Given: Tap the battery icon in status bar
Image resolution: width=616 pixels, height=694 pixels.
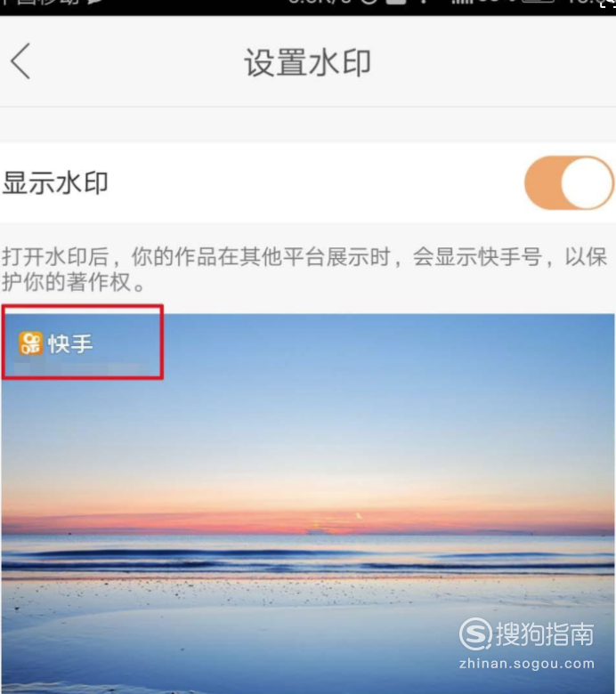Looking at the screenshot, I should pos(538,2).
